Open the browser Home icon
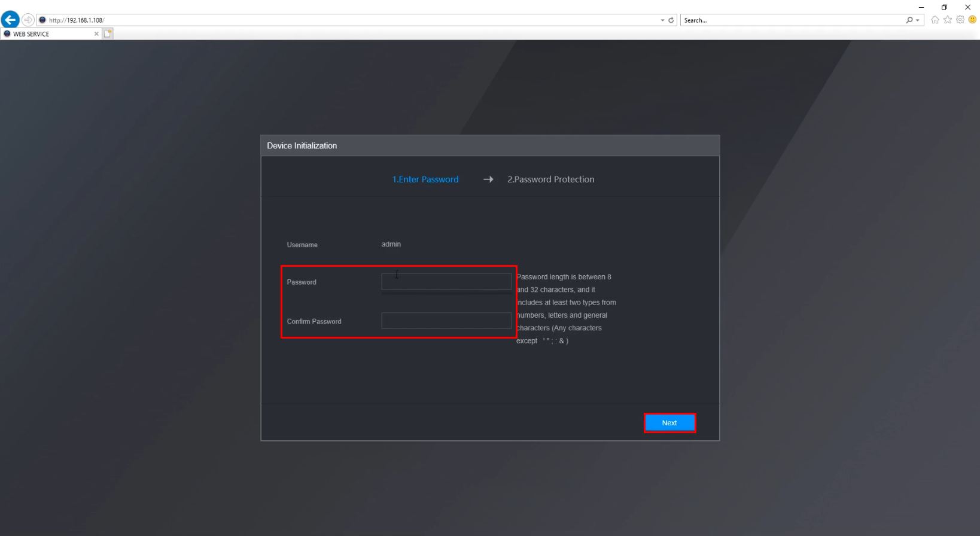The width and height of the screenshot is (980, 536). (935, 20)
